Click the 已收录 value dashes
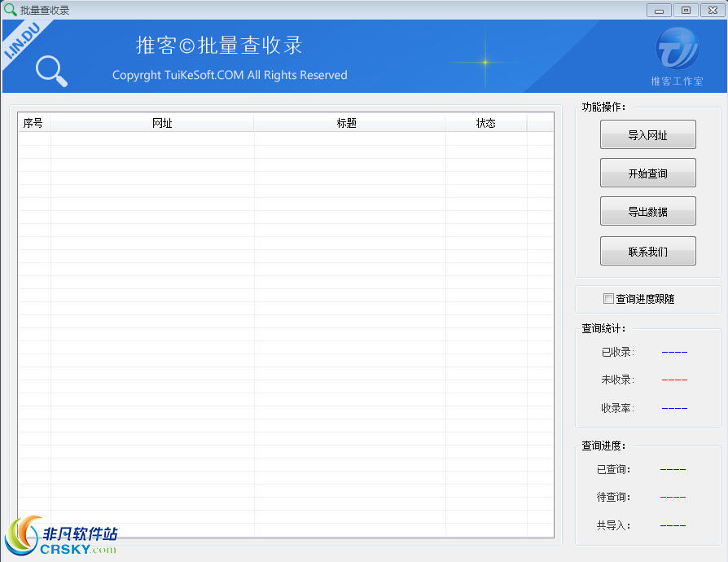Viewport: 728px width, 562px height. pyautogui.click(x=674, y=353)
